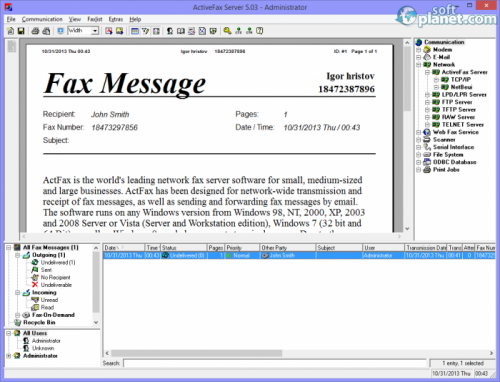This screenshot has width=500, height=382.
Task: Open the Extras menu
Action: pos(116,19)
